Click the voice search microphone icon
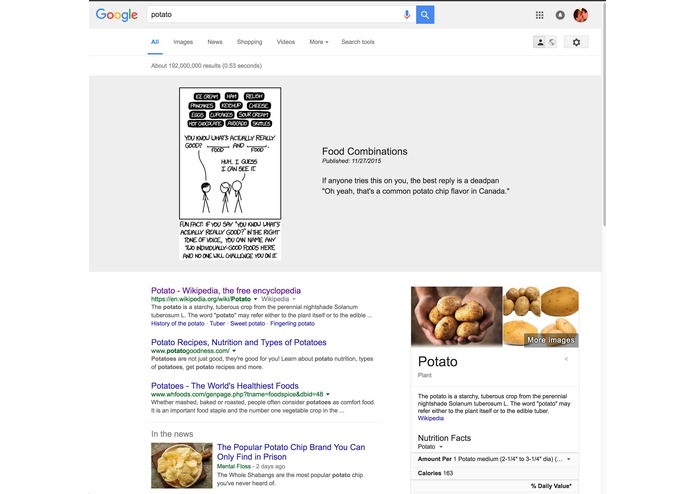Image resolution: width=695 pixels, height=494 pixels. click(406, 15)
